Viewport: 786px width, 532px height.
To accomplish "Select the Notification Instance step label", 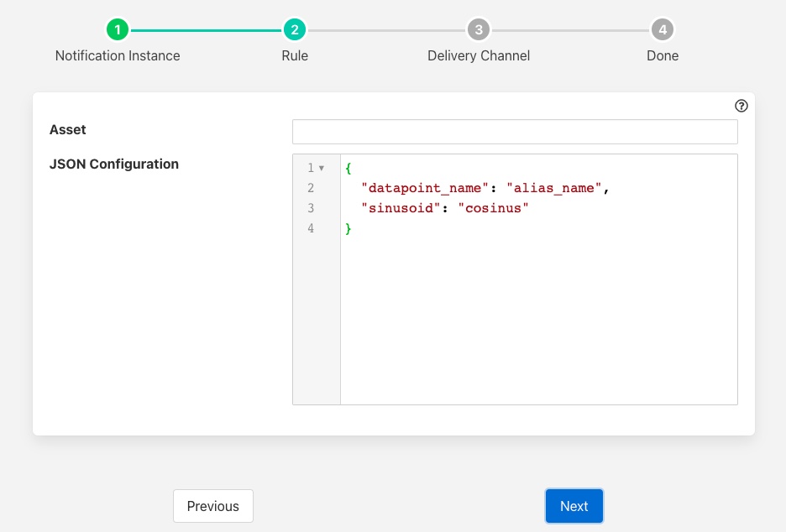I will click(x=118, y=56).
